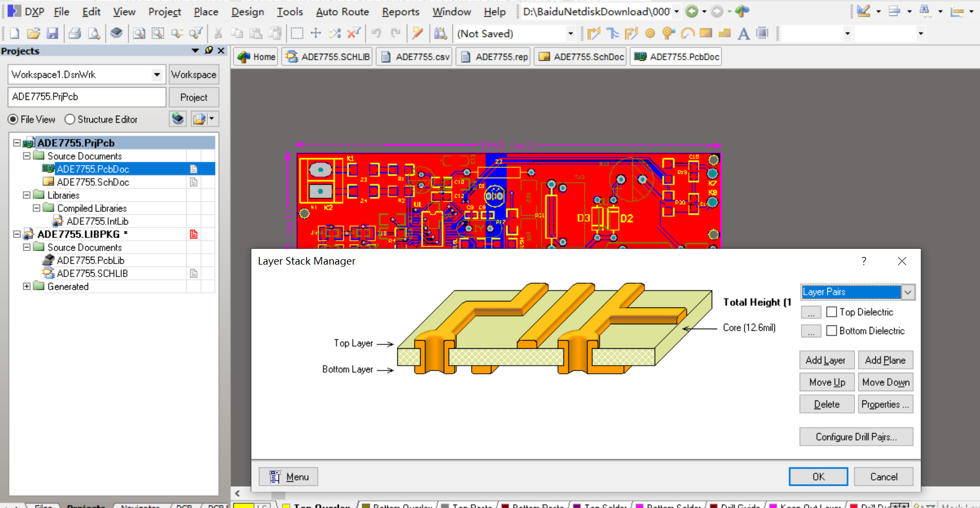Open the file path address dropdown
Image resolution: width=980 pixels, height=508 pixels.
pyautogui.click(x=676, y=11)
